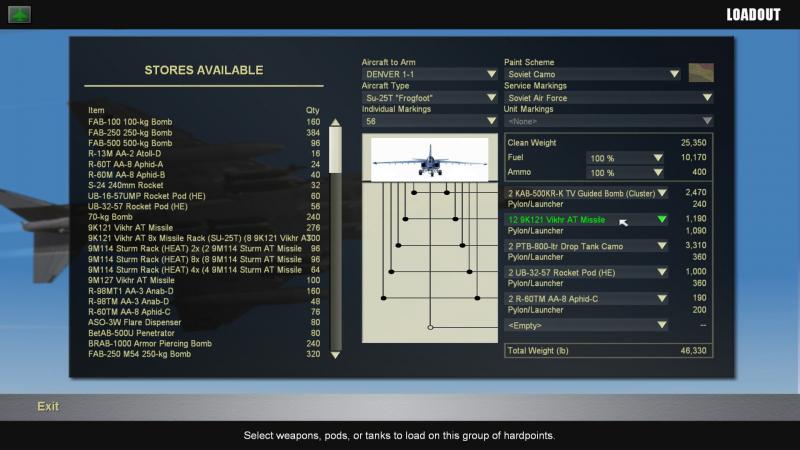Click the Total Weight (lb) value 46,330
The width and height of the screenshot is (800, 450).
point(694,351)
